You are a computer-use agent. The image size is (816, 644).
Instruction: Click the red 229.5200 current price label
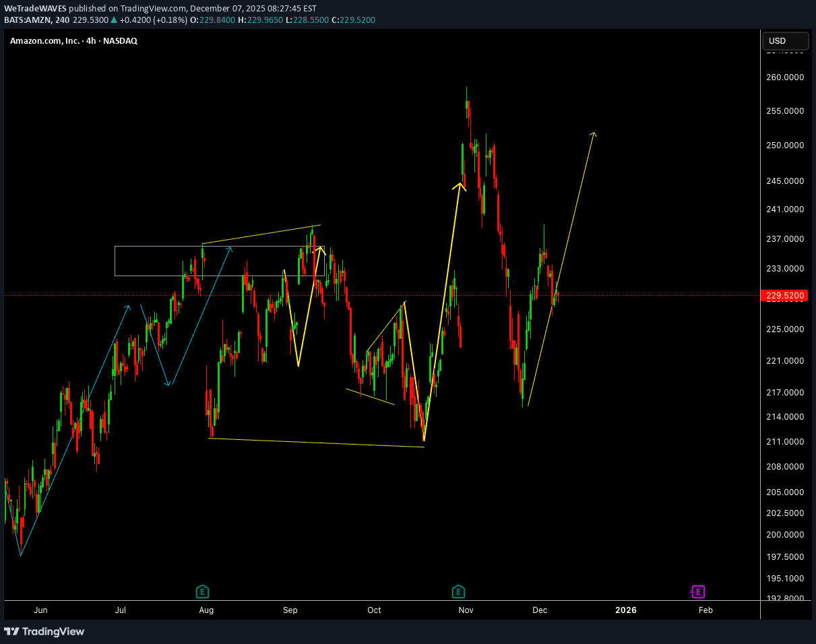(784, 296)
